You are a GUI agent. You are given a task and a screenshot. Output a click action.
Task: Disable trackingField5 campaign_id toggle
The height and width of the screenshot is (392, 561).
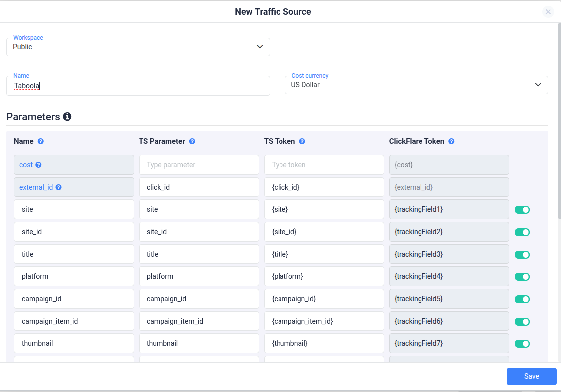click(x=522, y=299)
